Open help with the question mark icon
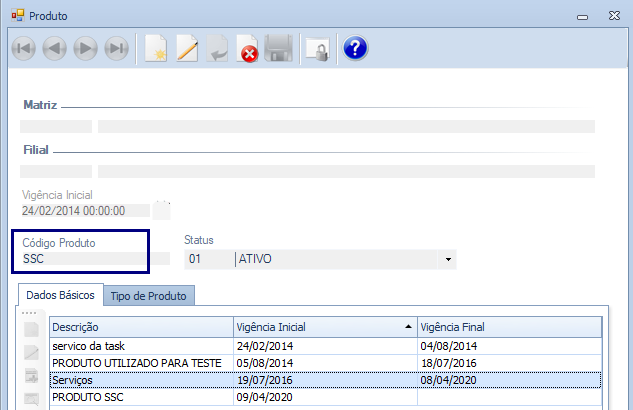 [355, 48]
